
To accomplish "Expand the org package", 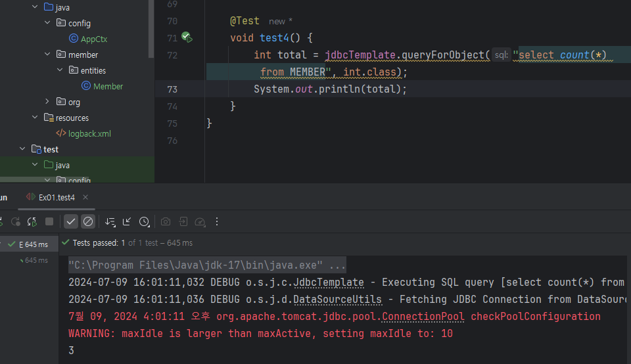I will click(x=47, y=101).
